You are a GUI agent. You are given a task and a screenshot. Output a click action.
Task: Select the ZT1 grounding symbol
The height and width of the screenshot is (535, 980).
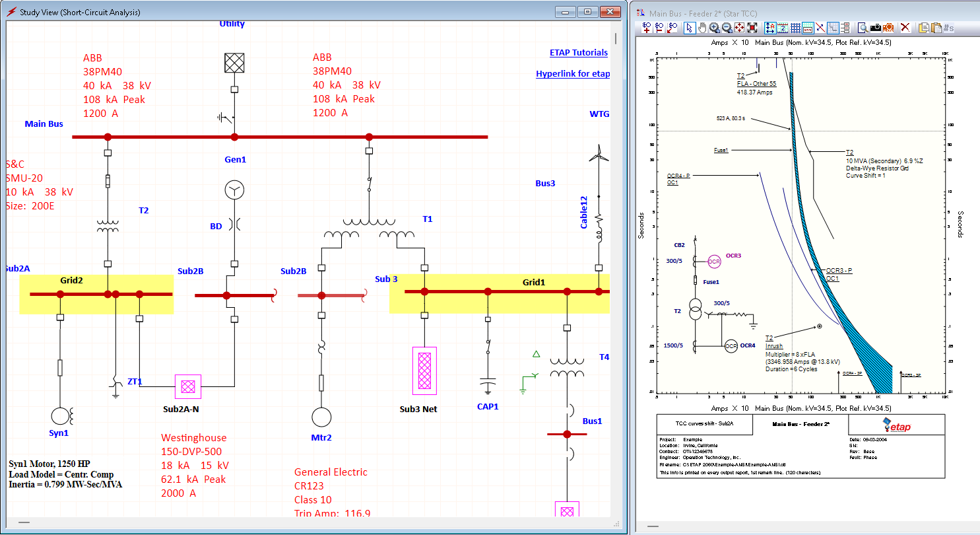tap(115, 386)
